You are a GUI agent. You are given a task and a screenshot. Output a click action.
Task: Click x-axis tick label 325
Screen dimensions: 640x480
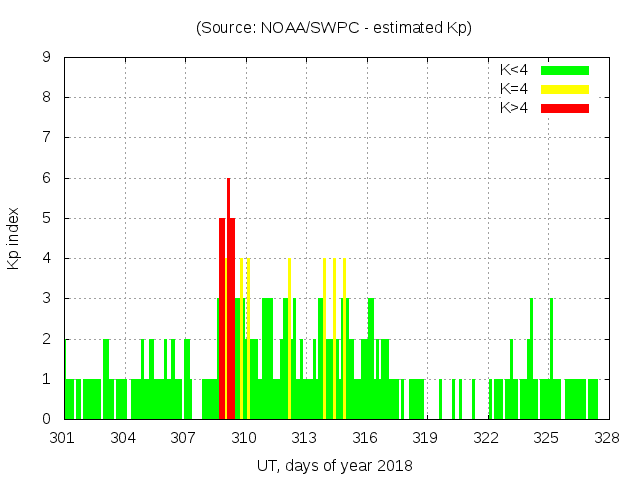tap(546, 438)
